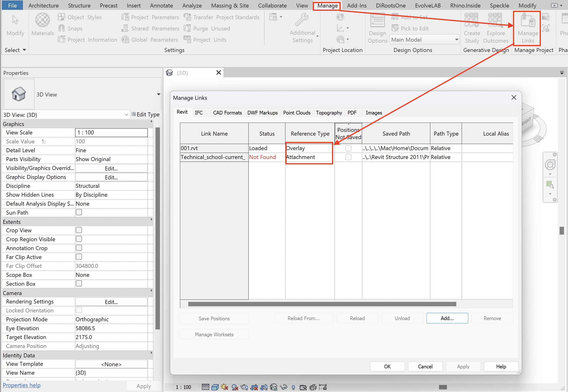Image resolution: width=568 pixels, height=392 pixels.
Task: Collapse the Extents properties section
Action: tap(151, 220)
